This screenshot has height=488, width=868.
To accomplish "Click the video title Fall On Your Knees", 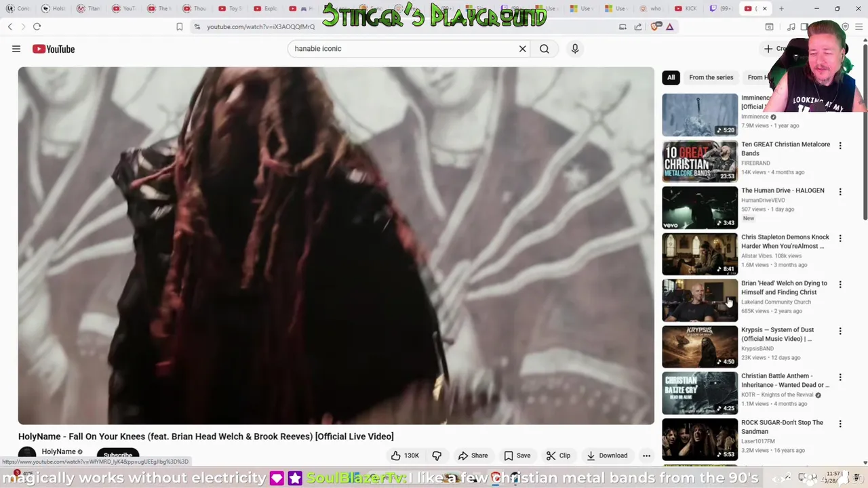I will (x=206, y=436).
